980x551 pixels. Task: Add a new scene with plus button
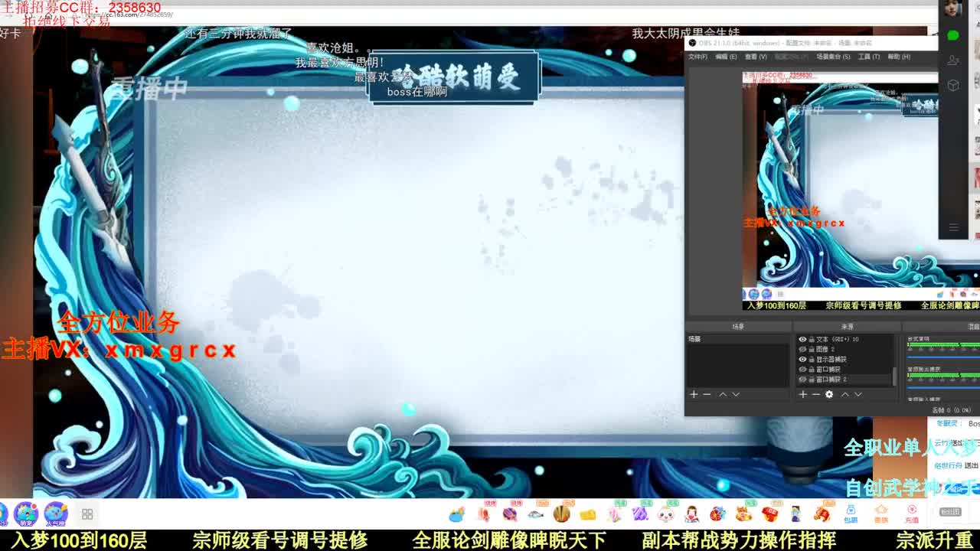point(694,394)
